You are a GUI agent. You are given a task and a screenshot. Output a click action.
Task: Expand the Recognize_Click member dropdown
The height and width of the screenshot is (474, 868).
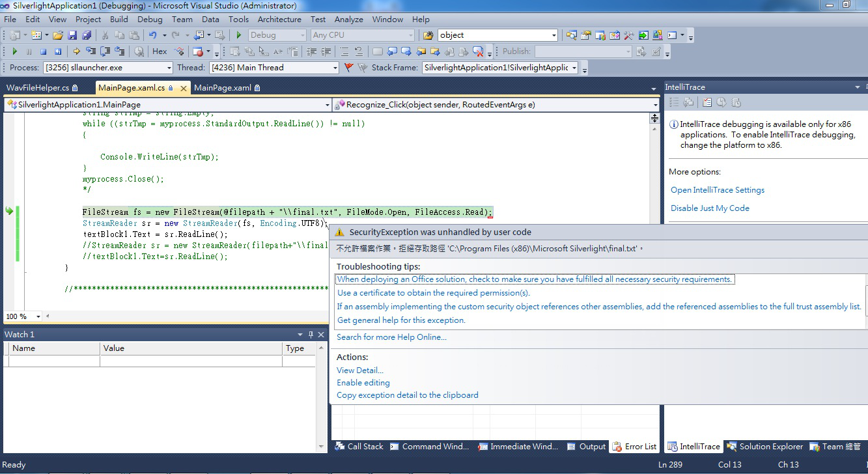655,105
